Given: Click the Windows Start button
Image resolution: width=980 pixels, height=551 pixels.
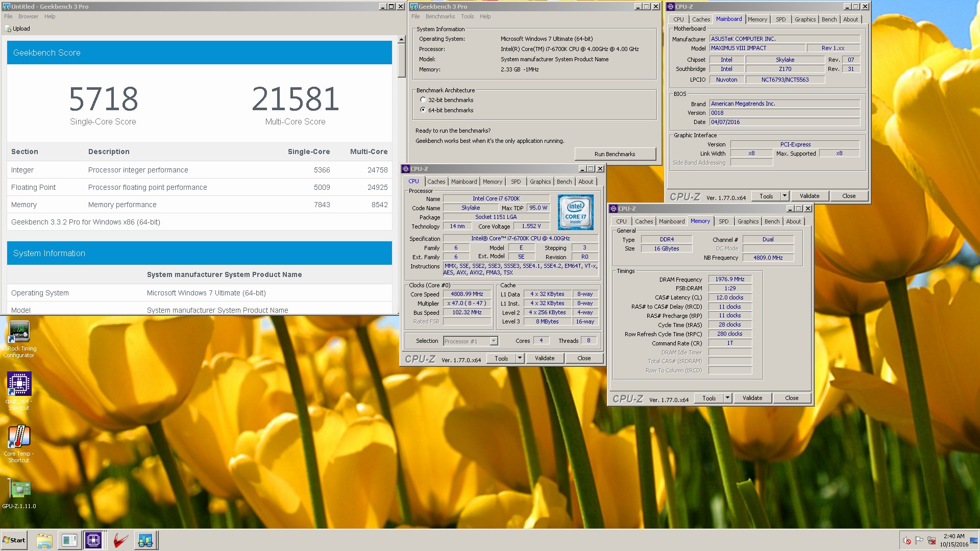Looking at the screenshot, I should pyautogui.click(x=14, y=540).
